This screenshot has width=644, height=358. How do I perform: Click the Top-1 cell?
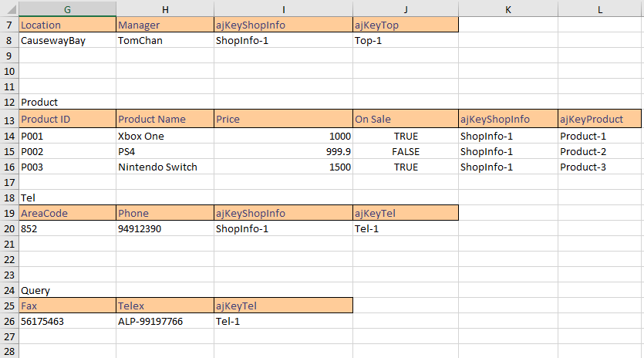click(x=405, y=40)
